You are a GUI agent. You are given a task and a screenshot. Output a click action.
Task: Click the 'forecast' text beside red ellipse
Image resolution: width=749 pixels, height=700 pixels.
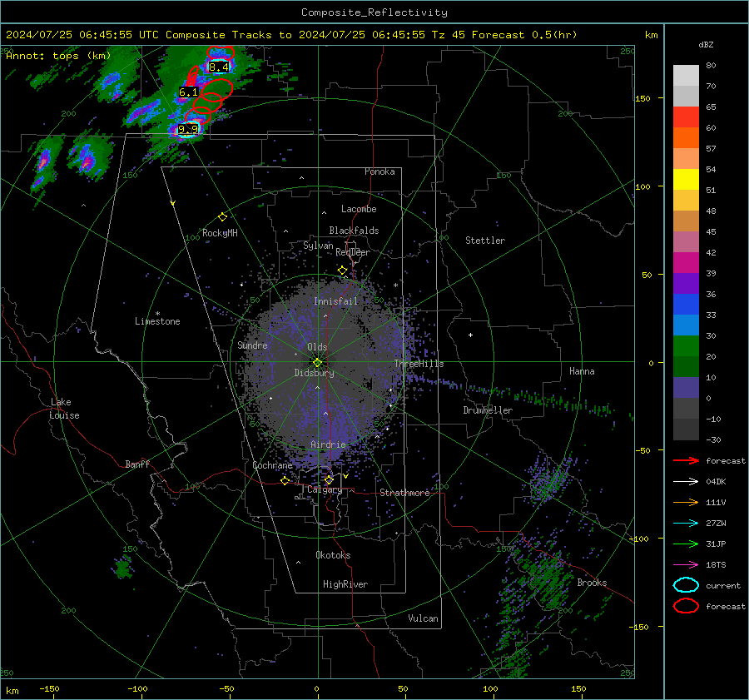click(x=726, y=606)
